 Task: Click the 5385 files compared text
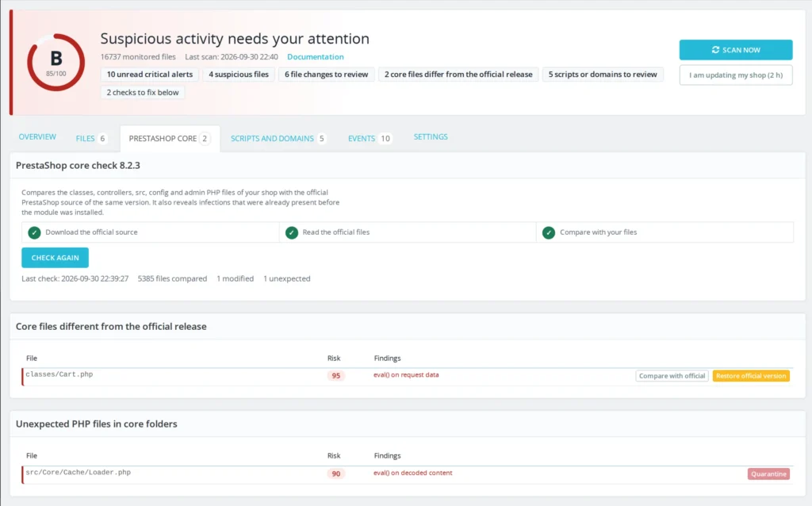172,278
